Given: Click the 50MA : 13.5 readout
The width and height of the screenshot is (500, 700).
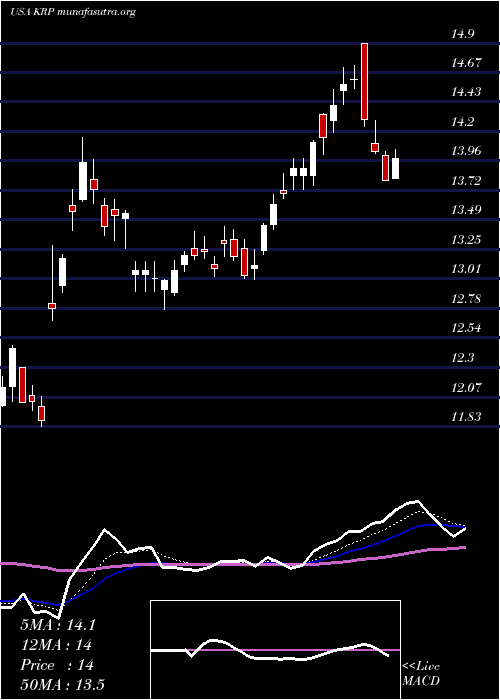Looking at the screenshot, I should tap(62, 685).
